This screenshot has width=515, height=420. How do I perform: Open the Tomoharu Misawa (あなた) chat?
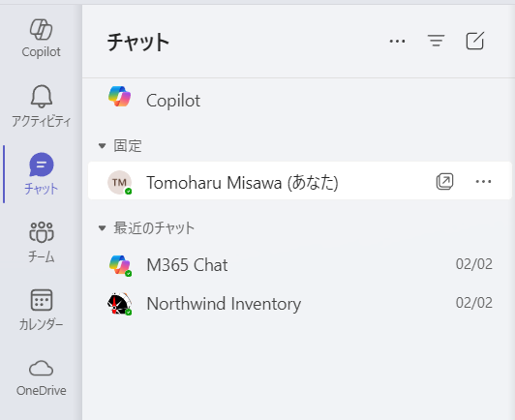300,180
